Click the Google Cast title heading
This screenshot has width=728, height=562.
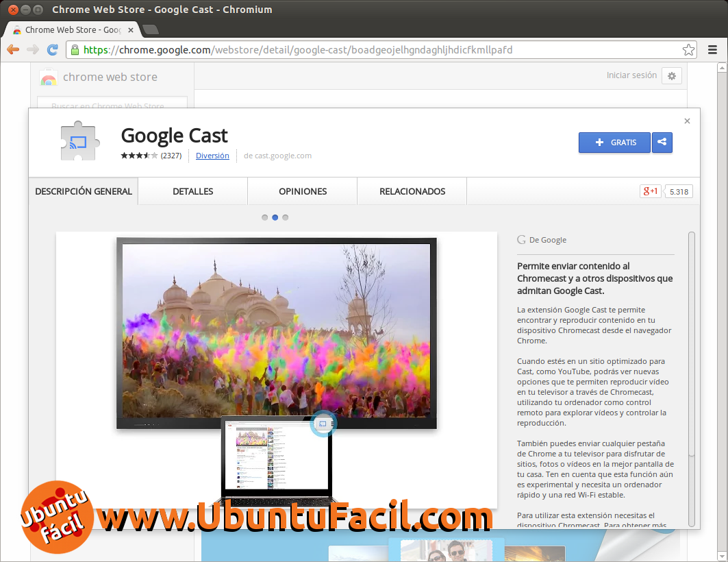174,136
